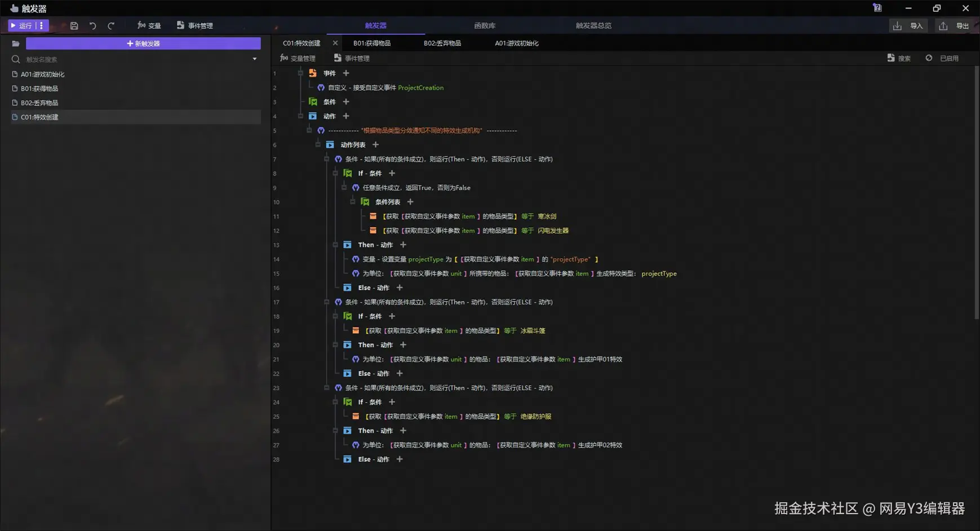Toggle the 已启用 enabled state
This screenshot has height=531, width=980.
[942, 59]
